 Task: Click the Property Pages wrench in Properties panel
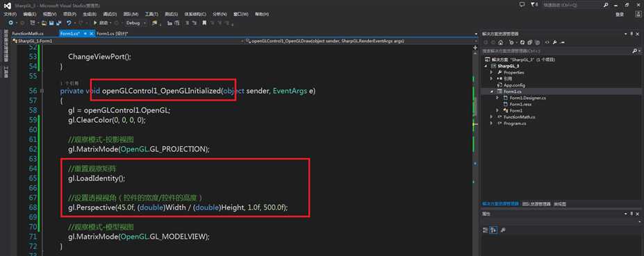(503, 230)
